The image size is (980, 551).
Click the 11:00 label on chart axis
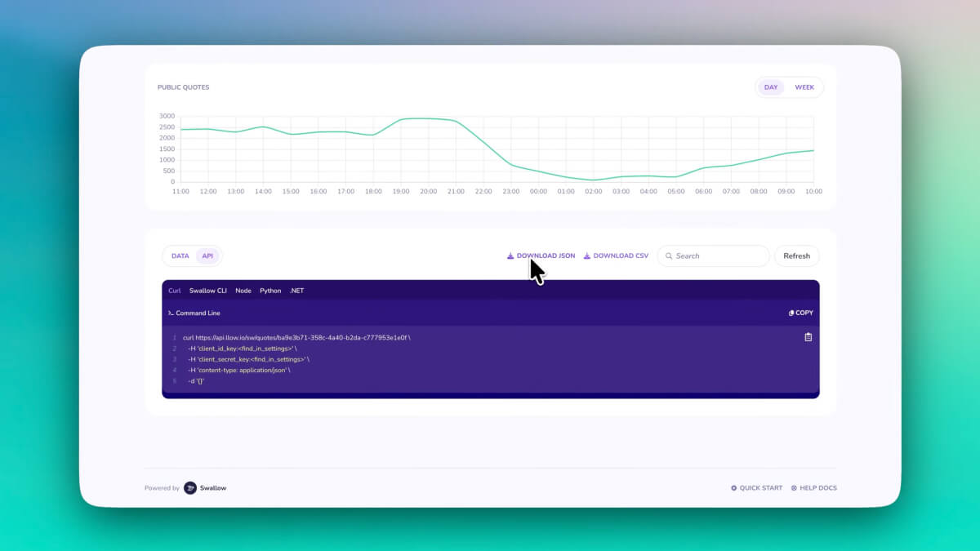click(x=180, y=192)
